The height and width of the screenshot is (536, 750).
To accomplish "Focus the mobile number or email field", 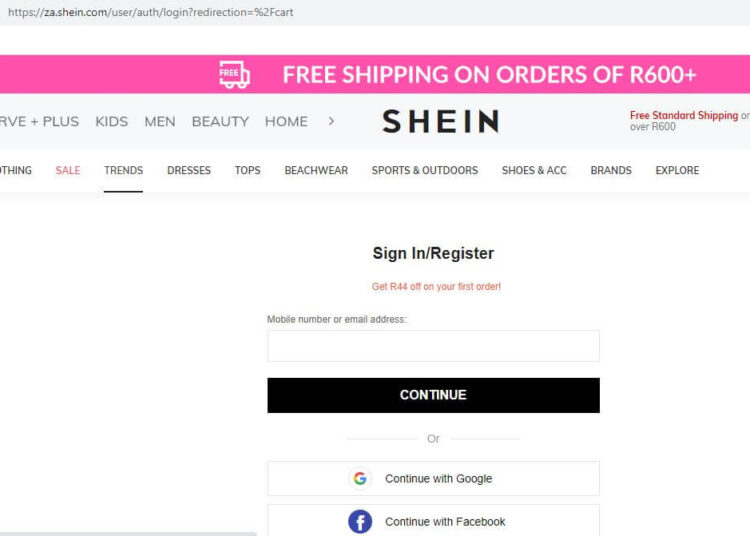I will point(433,346).
